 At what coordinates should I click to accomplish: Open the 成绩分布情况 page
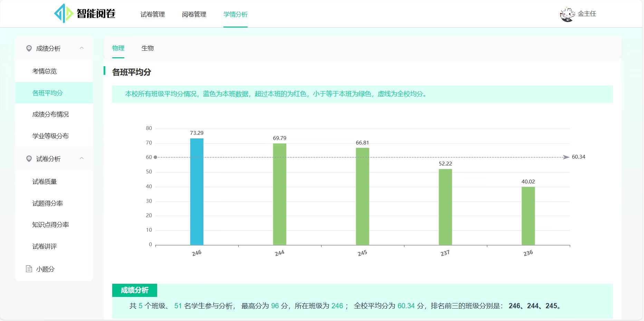[51, 114]
